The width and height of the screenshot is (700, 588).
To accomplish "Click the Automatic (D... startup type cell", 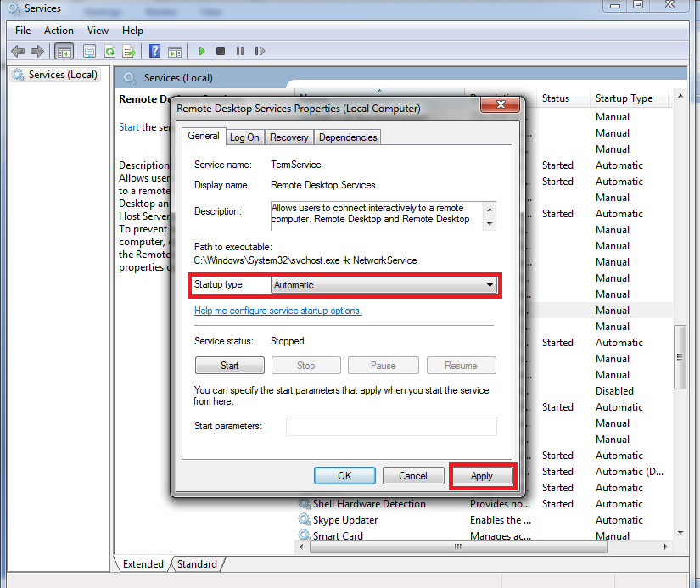I will (x=630, y=472).
